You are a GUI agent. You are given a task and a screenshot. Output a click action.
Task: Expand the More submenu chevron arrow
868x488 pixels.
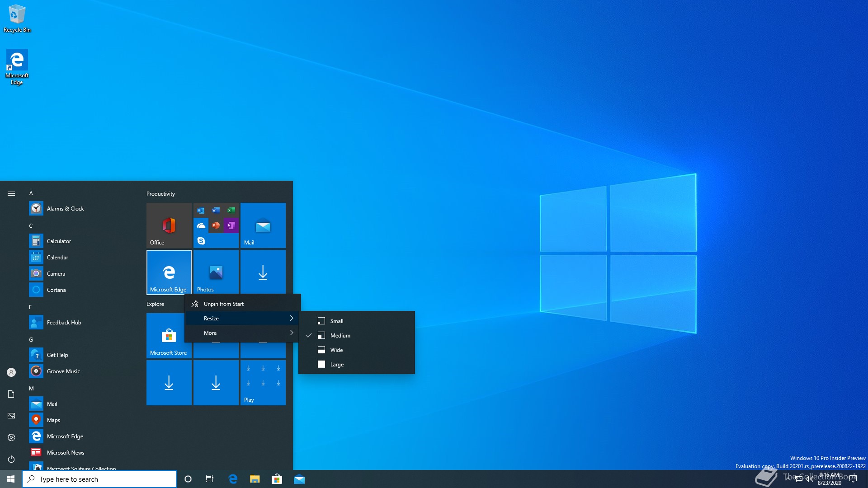point(292,333)
